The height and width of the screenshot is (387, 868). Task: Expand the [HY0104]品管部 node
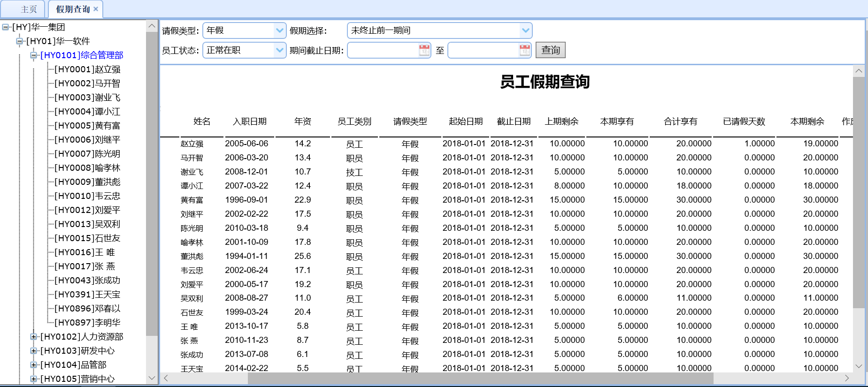click(x=34, y=365)
